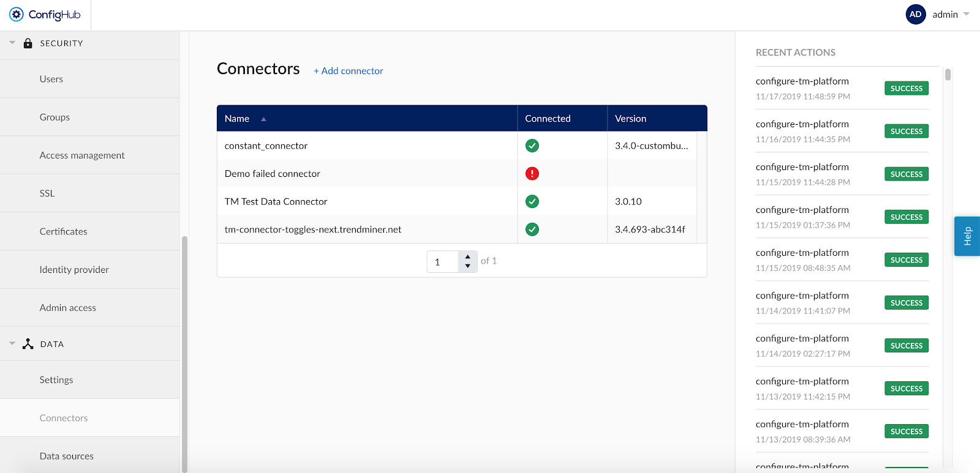Go to Identity provider page
Screen dimensions: 980x473
point(74,270)
